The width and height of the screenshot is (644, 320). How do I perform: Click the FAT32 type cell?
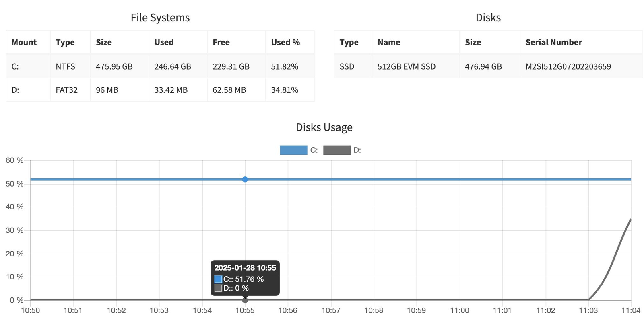click(x=70, y=90)
